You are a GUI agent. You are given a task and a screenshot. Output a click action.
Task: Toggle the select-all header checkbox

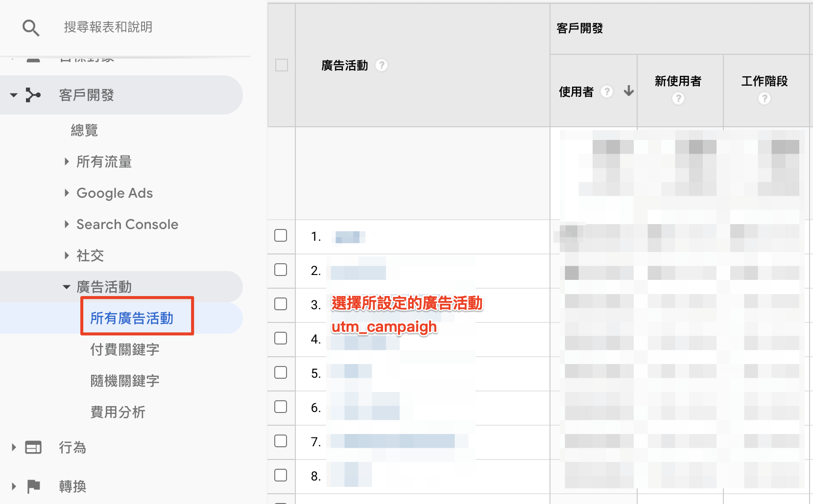point(282,65)
